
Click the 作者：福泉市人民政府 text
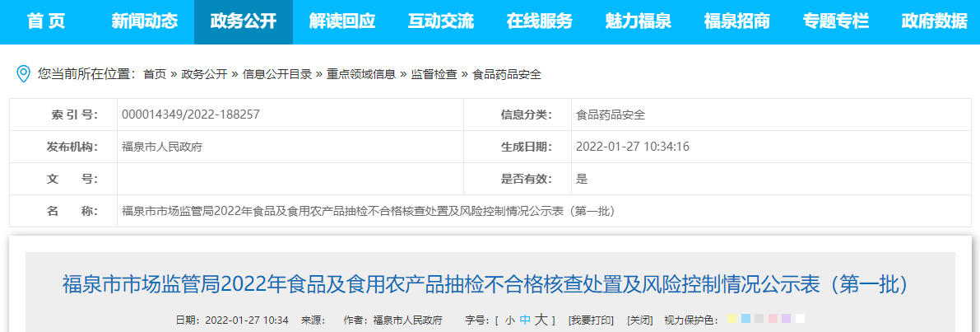click(x=392, y=320)
